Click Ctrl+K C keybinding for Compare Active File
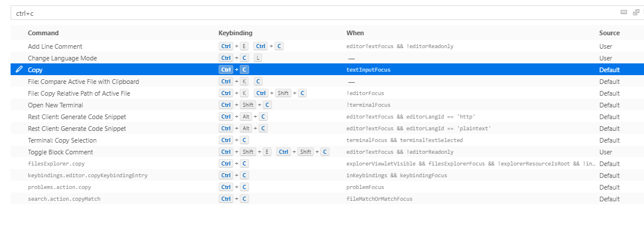Screen dimensions: 644x243 (x=241, y=82)
